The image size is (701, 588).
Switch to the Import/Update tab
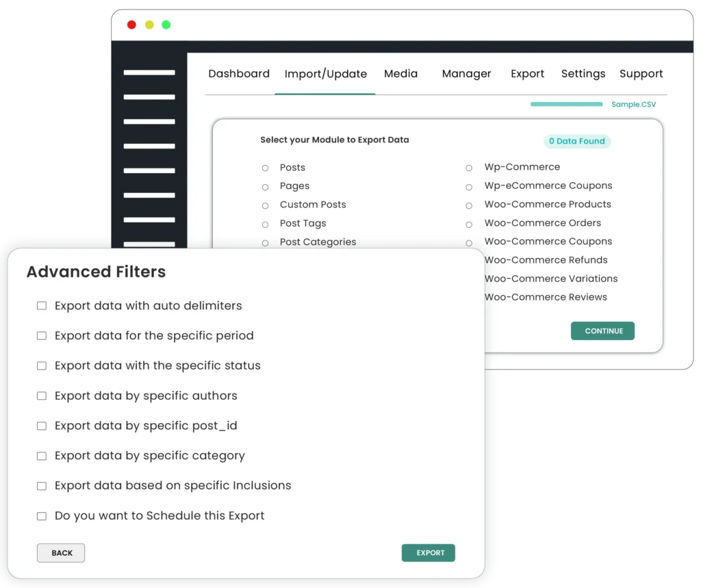click(x=325, y=74)
